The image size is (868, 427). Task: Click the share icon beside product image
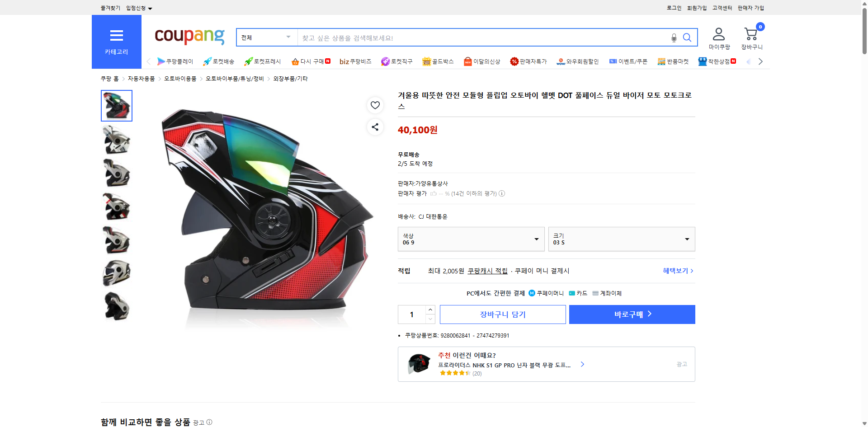(375, 127)
